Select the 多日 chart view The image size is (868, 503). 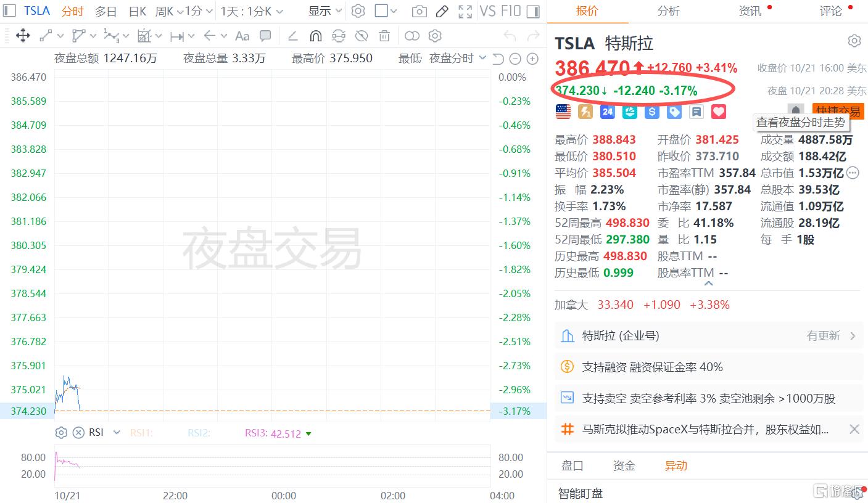coord(105,11)
